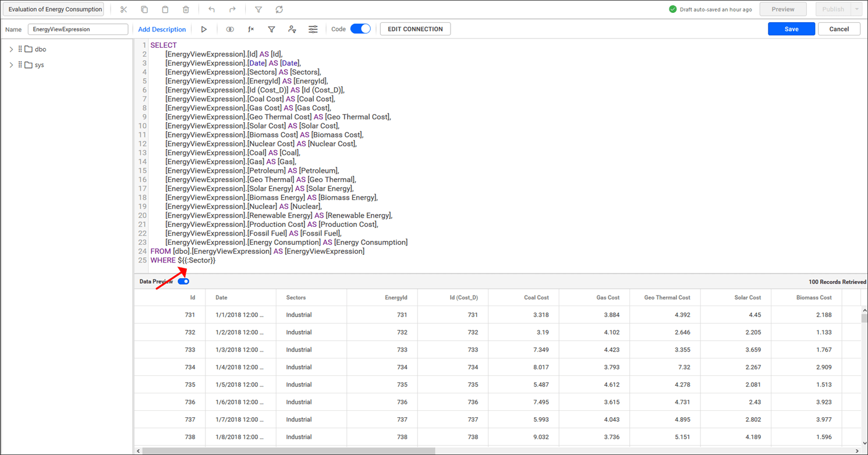Viewport: 868px width, 455px height.
Task: Refresh using the refresh icon
Action: 279,9
